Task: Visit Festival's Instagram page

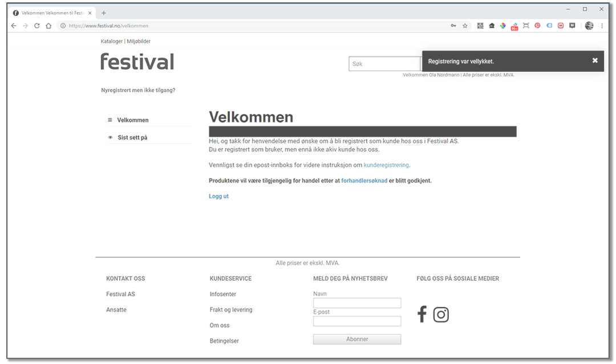Action: coord(441,314)
